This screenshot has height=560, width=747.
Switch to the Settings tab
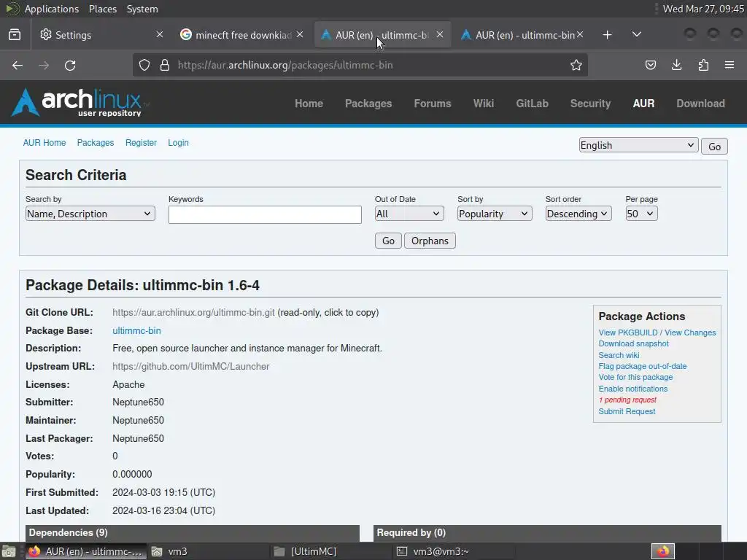click(x=102, y=35)
